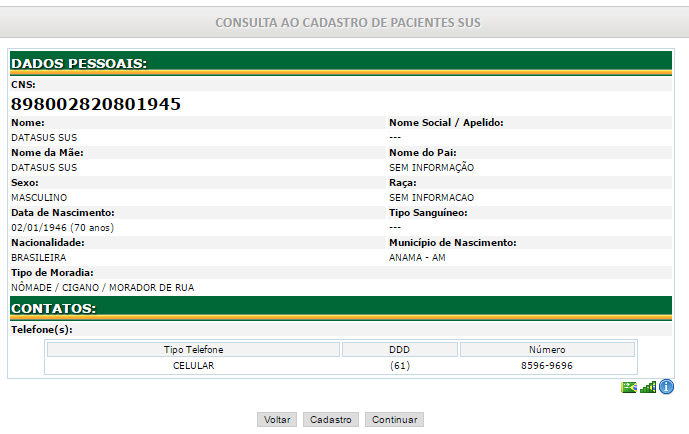
Task: Open the Cadastro button
Action: click(330, 420)
